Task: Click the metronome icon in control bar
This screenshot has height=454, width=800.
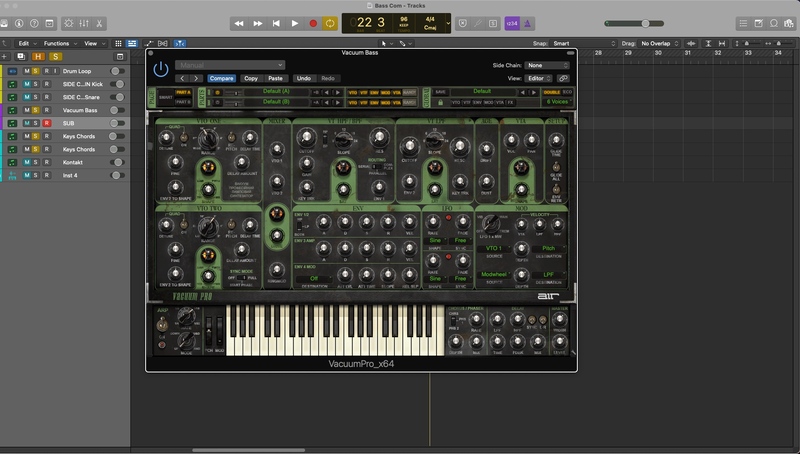Action: 528,22
